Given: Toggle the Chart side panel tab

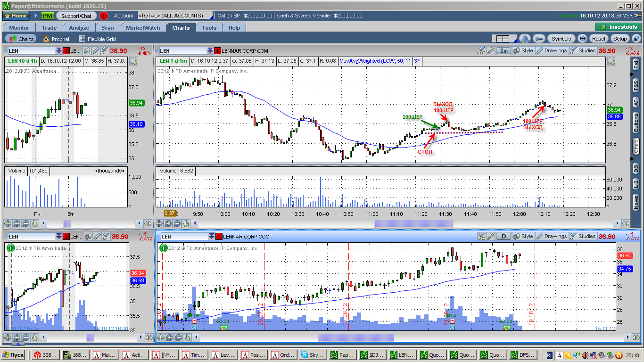Looking at the screenshot, I should coord(636,147).
